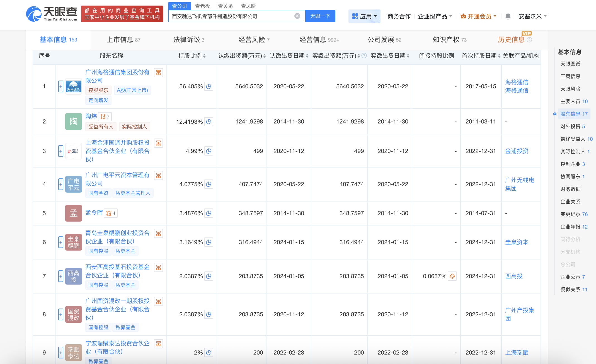Sort table by 持股比例 column arrows

[204, 56]
